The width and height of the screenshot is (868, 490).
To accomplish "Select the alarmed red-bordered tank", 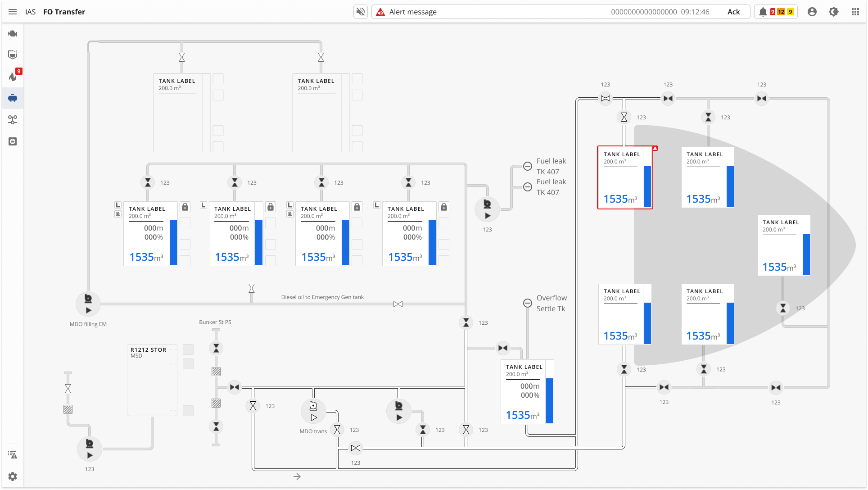I will [625, 177].
